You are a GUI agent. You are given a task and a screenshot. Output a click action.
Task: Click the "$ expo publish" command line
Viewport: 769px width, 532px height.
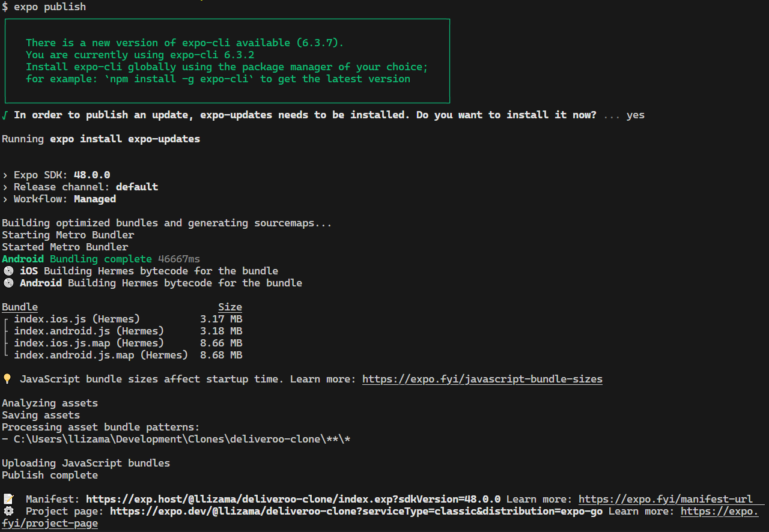point(44,7)
